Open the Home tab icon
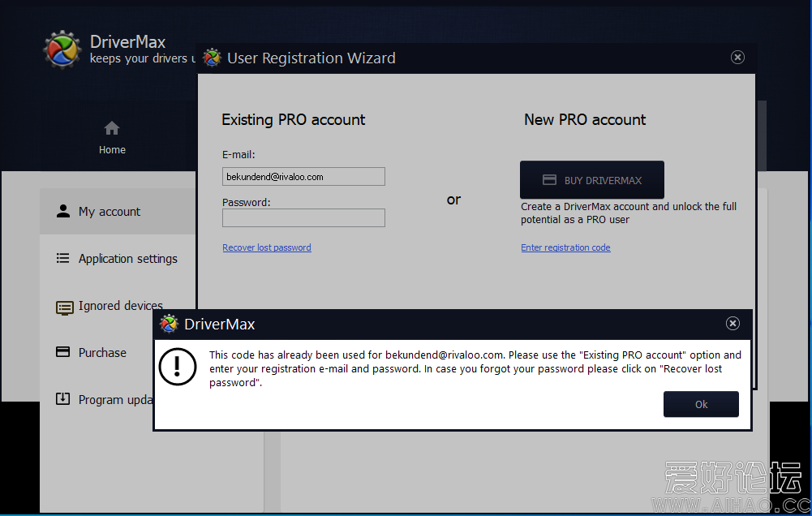 [112, 128]
